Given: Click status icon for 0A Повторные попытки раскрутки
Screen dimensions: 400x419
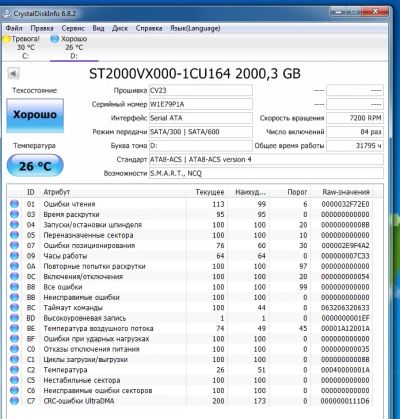Looking at the screenshot, I should click(14, 266).
